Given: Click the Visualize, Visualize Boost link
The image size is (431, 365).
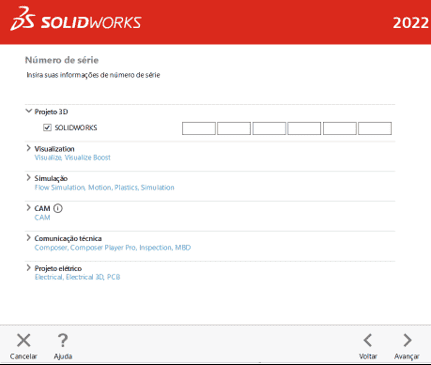Looking at the screenshot, I should coord(72,157).
